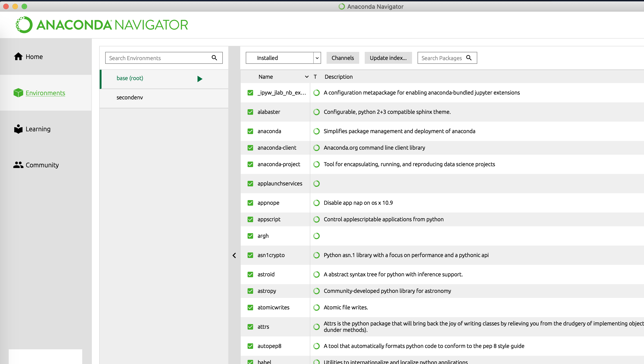
Task: Click the conda type icon for anaconda-client
Action: (x=316, y=148)
